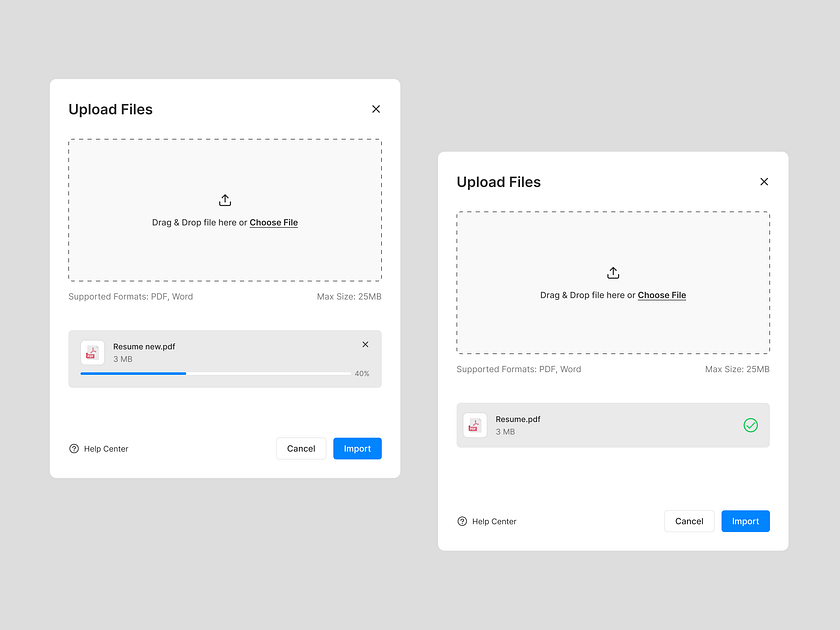The width and height of the screenshot is (840, 630).
Task: Cancel the Resume new.pdf upload via its X
Action: click(365, 344)
